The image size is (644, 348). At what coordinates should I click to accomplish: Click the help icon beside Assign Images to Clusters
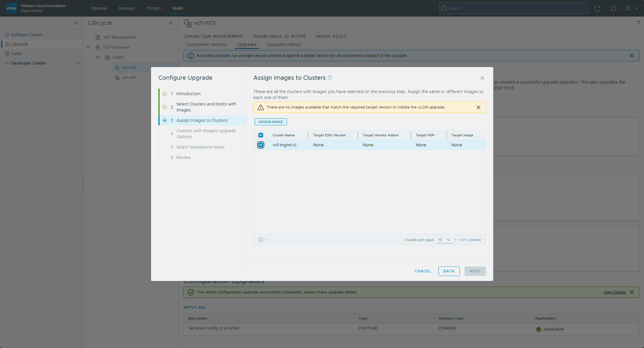point(330,77)
